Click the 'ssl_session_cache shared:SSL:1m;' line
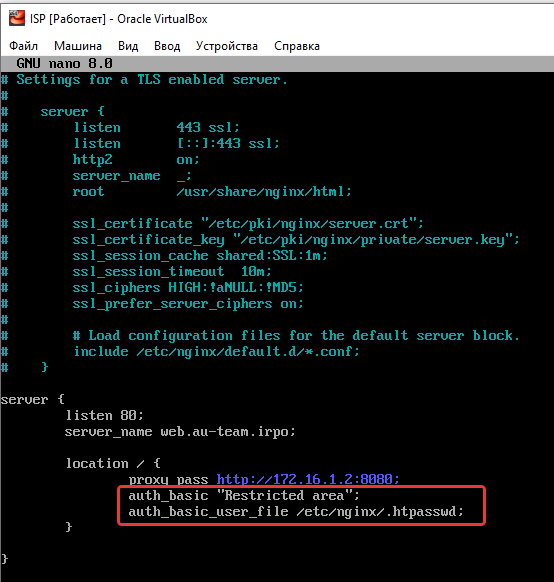This screenshot has height=582, width=554. 200,256
